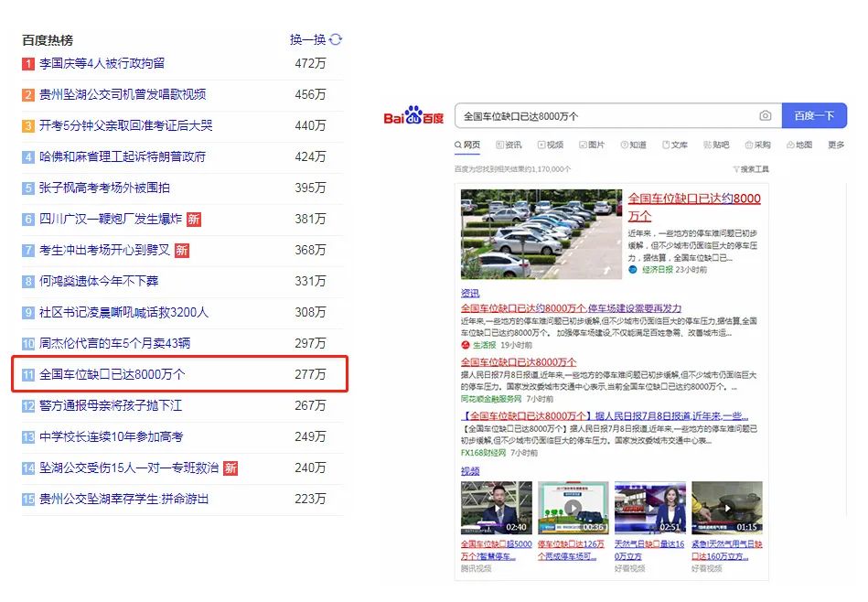Select the 资讯 search tab
This screenshot has width=868, height=602.
(x=509, y=145)
